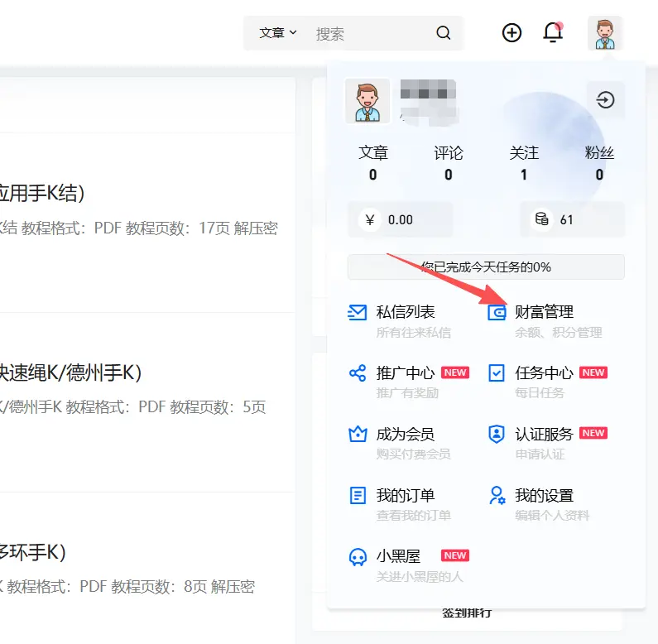Click the 财富管理 wallet icon
Viewport: 658px width, 644px height.
(x=497, y=313)
